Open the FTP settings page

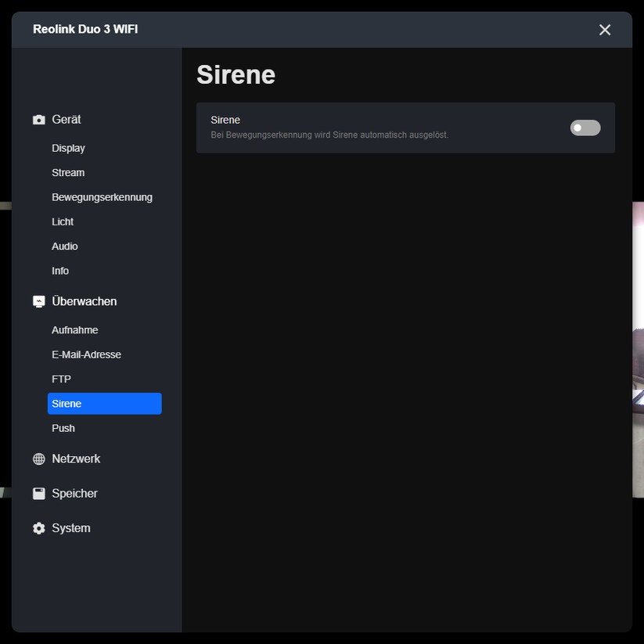61,380
